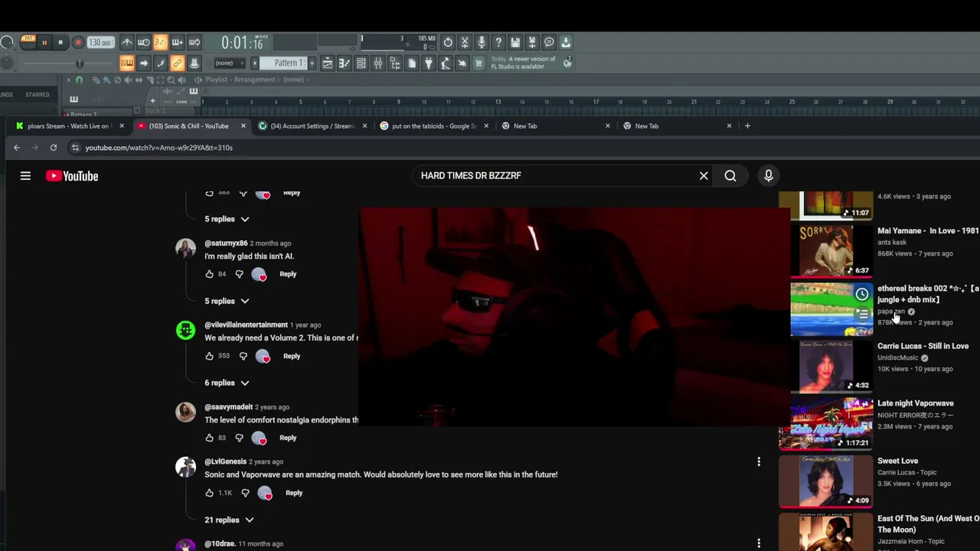Click the render export icon

532,42
